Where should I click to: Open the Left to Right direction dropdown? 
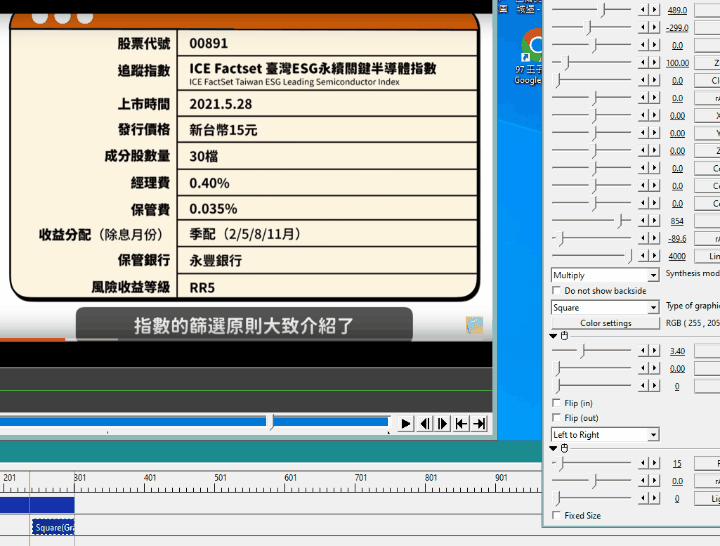click(x=605, y=434)
